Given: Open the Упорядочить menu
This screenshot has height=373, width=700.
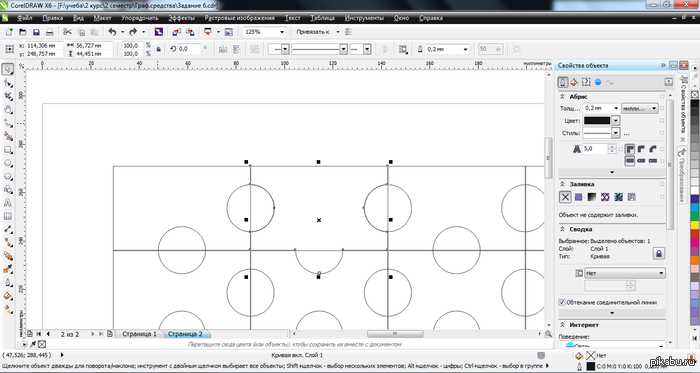Looking at the screenshot, I should (x=139, y=18).
